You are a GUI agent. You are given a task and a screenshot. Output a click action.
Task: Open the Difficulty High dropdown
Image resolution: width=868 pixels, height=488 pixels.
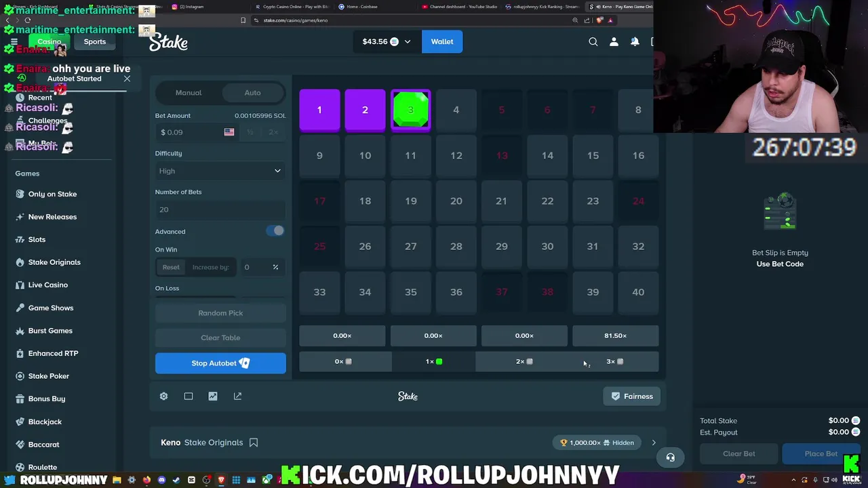220,171
